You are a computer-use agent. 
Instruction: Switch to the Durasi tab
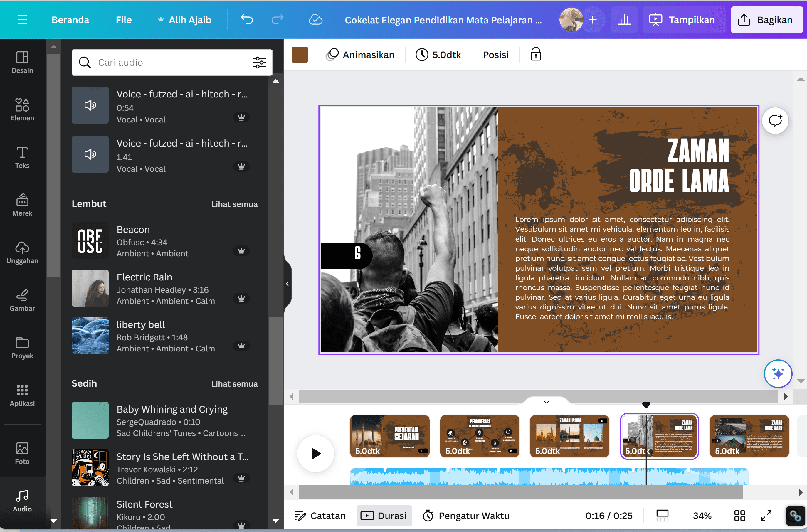[x=384, y=515]
